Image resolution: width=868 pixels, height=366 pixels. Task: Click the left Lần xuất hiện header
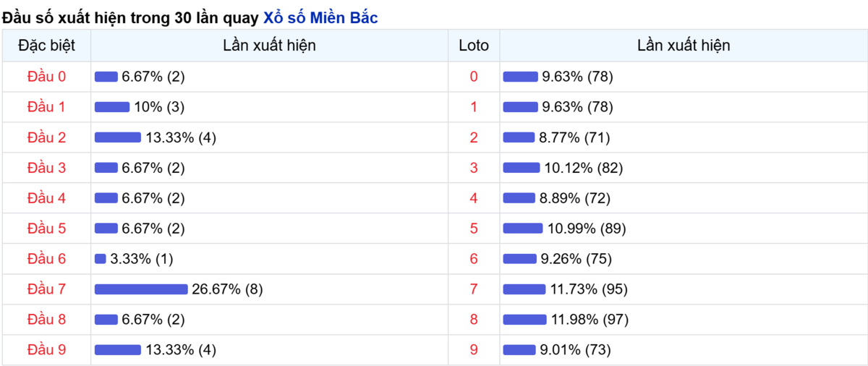tap(269, 46)
